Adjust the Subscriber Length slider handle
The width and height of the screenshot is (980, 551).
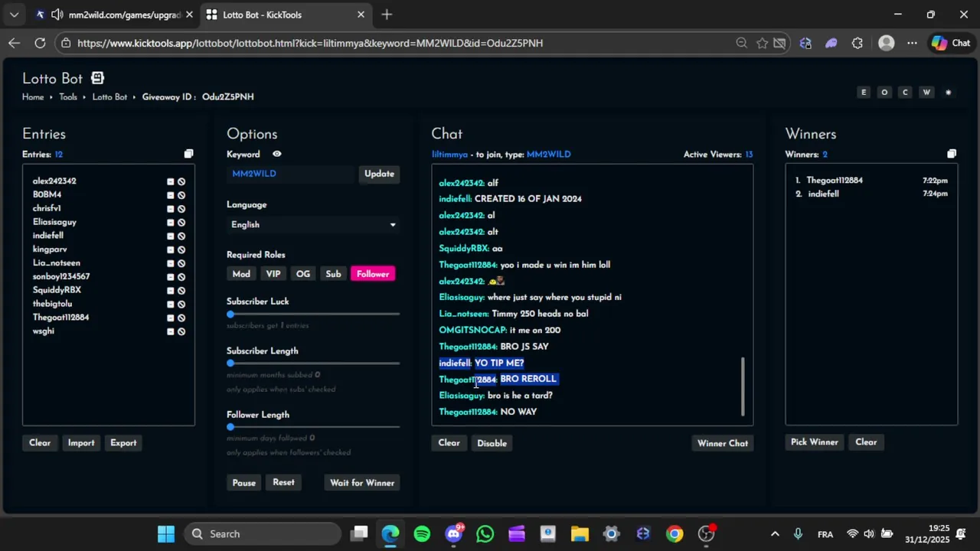(230, 363)
